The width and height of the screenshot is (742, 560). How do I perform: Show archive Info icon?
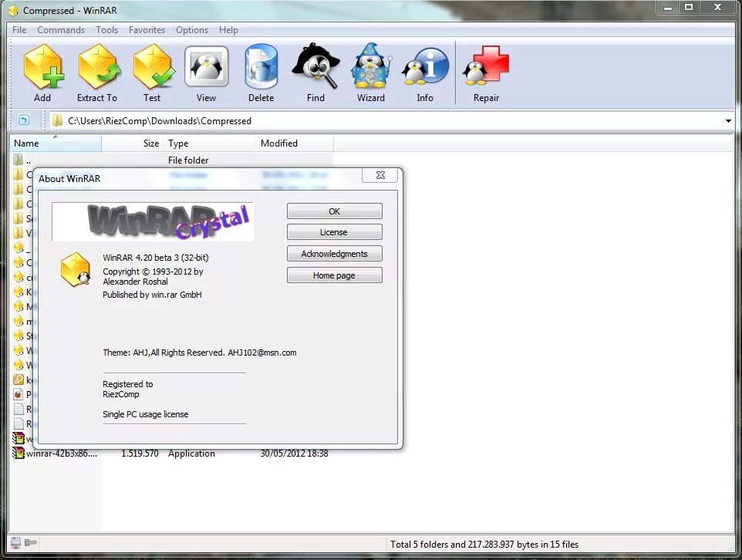pos(425,66)
